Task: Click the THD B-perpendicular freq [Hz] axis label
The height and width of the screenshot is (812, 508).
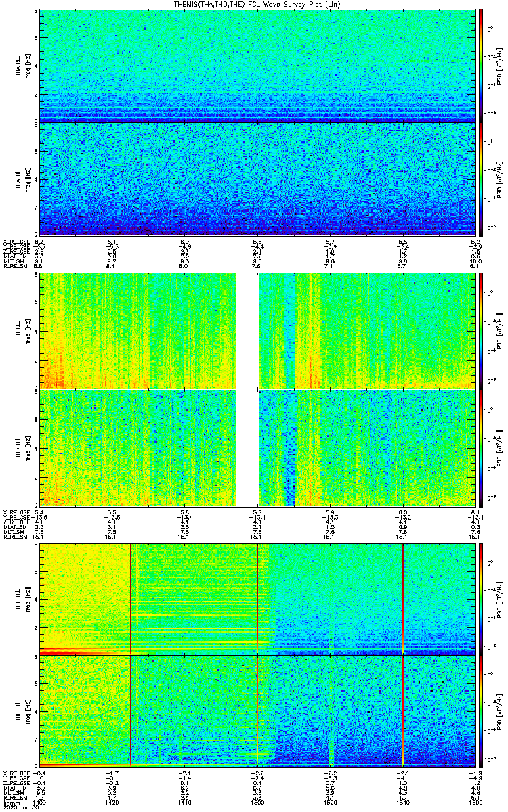Action: coord(28,331)
